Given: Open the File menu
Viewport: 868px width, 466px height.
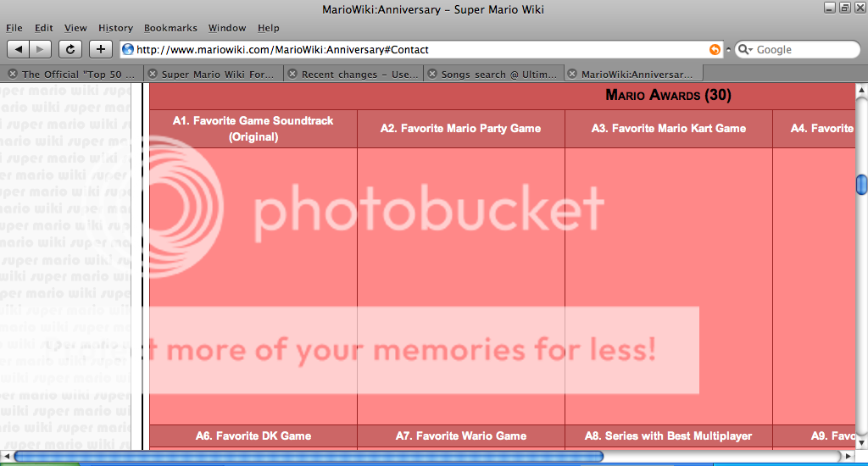Looking at the screenshot, I should click(14, 28).
